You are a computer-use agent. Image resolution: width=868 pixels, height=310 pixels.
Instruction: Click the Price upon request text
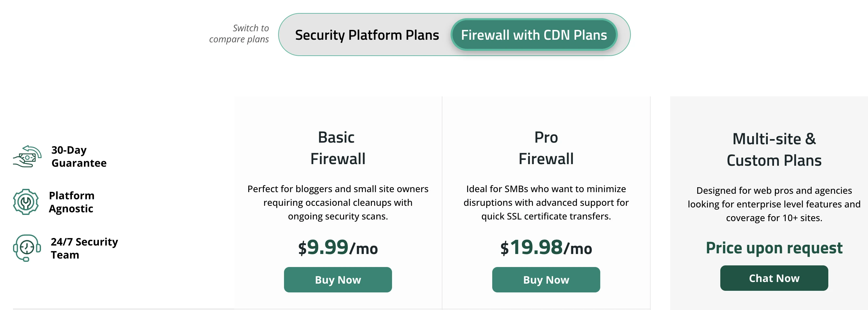pos(774,248)
